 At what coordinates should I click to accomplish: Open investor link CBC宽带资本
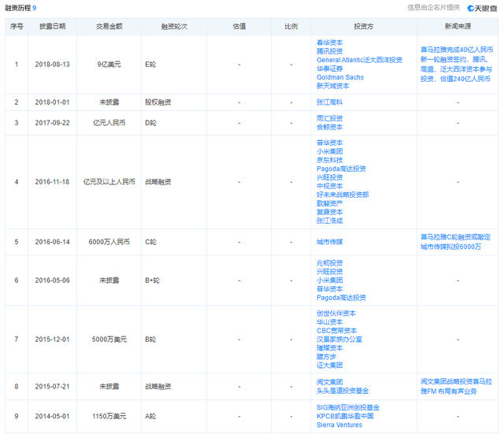[336, 331]
